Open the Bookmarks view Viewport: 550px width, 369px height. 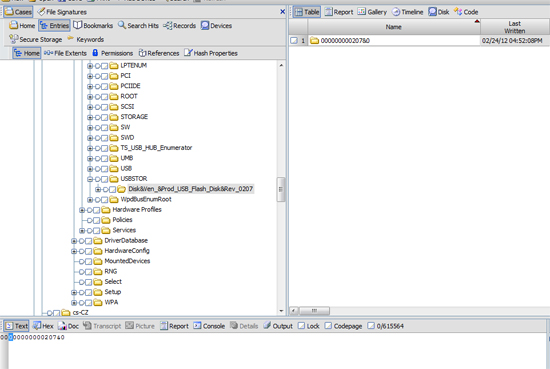93,26
